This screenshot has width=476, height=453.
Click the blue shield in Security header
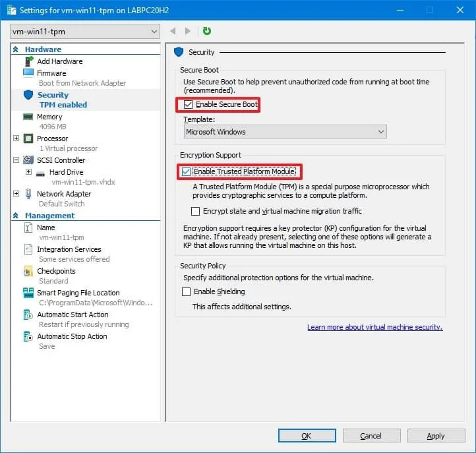point(179,52)
